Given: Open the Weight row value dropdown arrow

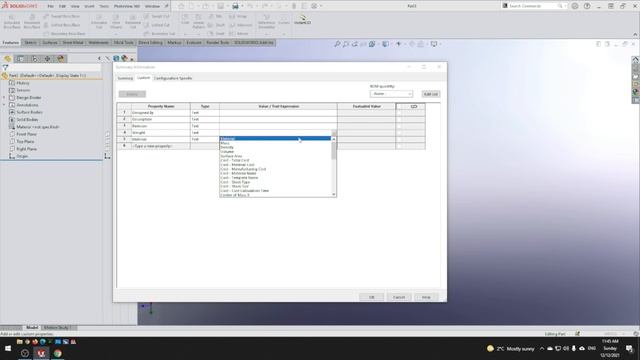Looking at the screenshot, I should (x=334, y=133).
